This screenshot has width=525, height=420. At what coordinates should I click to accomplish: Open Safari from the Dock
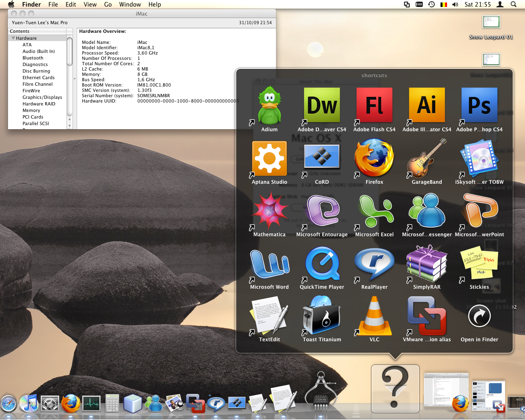click(8, 404)
